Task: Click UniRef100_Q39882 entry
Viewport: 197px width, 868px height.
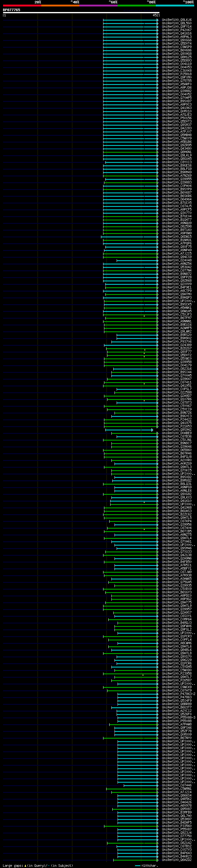Action: (177, 91)
